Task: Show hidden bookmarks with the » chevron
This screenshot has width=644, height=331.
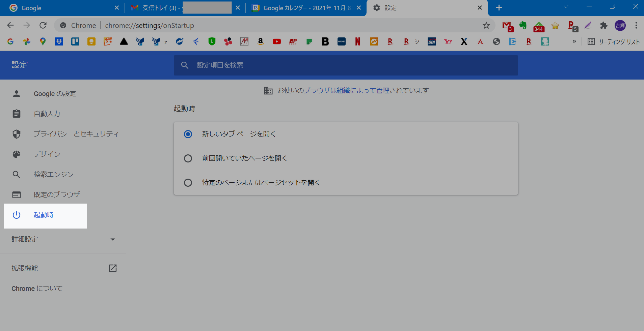Action: point(574,41)
